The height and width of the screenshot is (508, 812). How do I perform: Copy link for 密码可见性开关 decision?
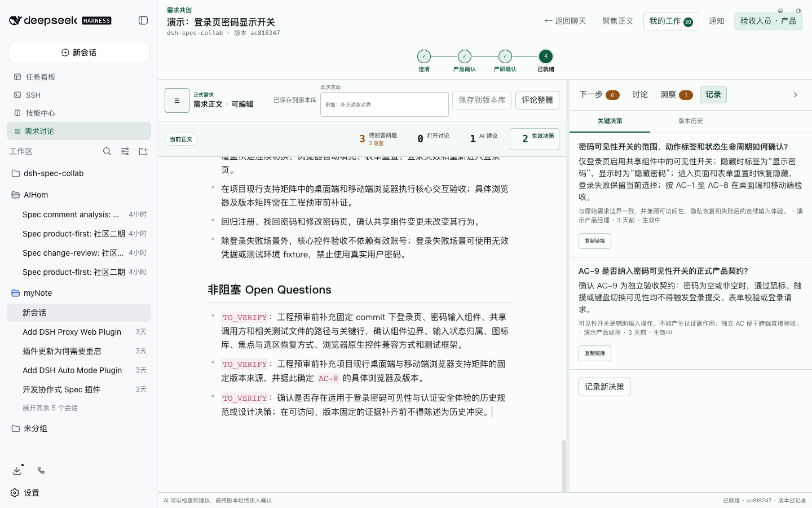click(x=595, y=241)
